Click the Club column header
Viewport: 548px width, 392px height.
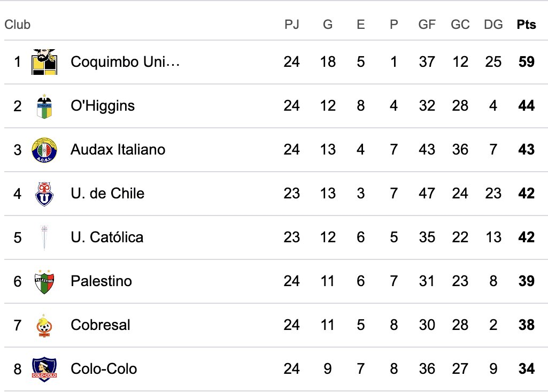[18, 25]
